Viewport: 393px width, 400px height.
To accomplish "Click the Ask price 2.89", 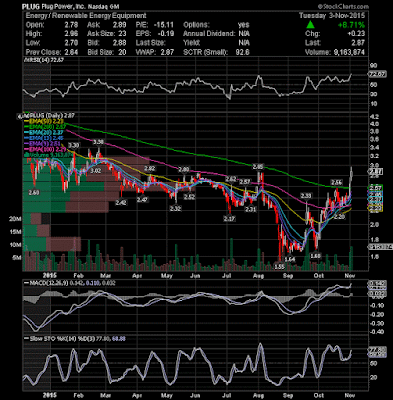I will coord(120,25).
